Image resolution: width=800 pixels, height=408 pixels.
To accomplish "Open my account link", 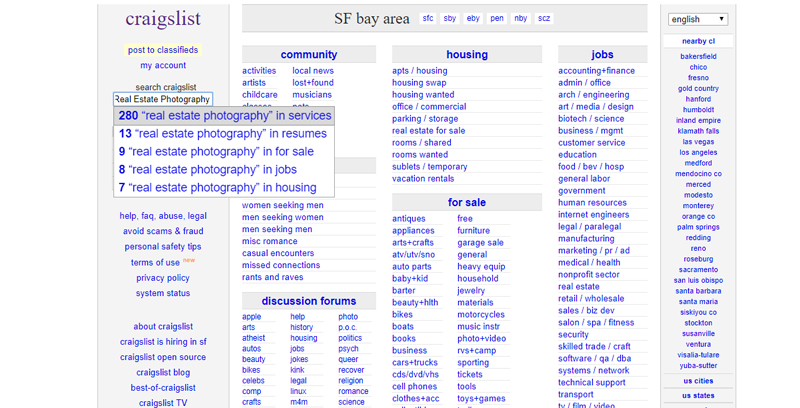I will (x=163, y=65).
